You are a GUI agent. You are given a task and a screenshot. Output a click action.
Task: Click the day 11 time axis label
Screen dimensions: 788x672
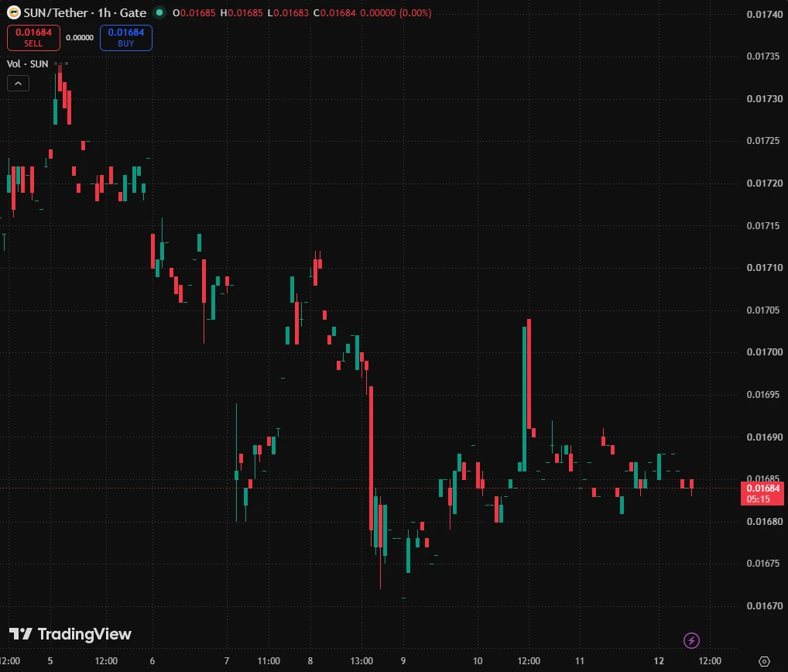580,661
